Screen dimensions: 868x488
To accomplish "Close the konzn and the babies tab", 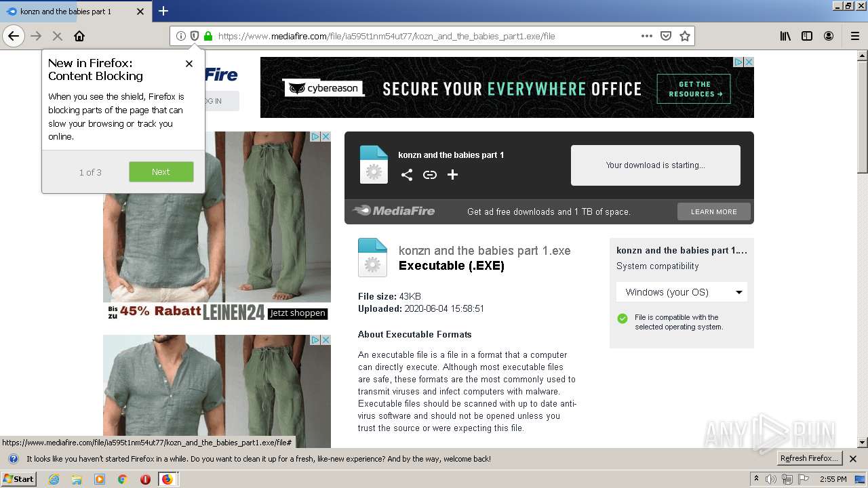I will [140, 12].
